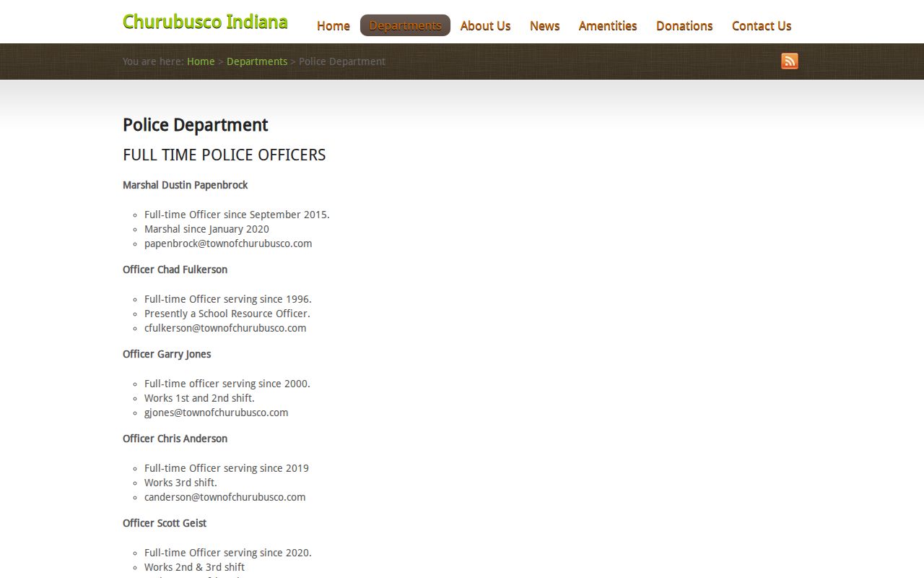Open the Departments menu
The image size is (924, 578).
(405, 25)
